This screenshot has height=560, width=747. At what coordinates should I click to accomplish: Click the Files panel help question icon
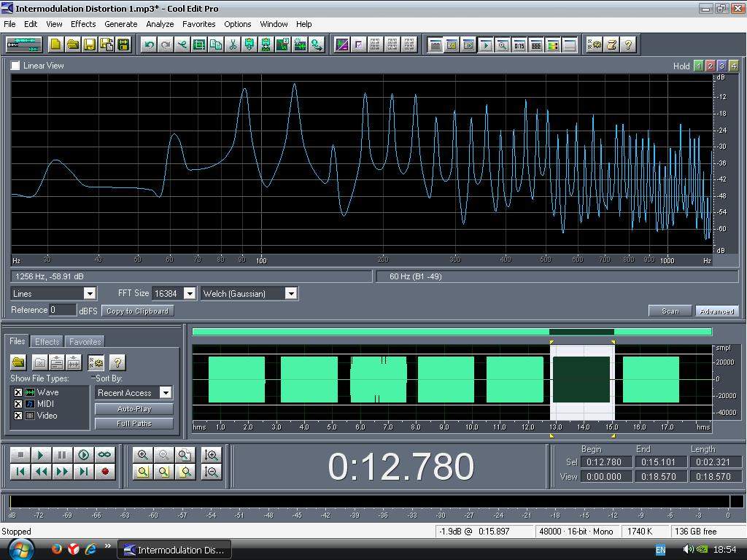click(117, 362)
